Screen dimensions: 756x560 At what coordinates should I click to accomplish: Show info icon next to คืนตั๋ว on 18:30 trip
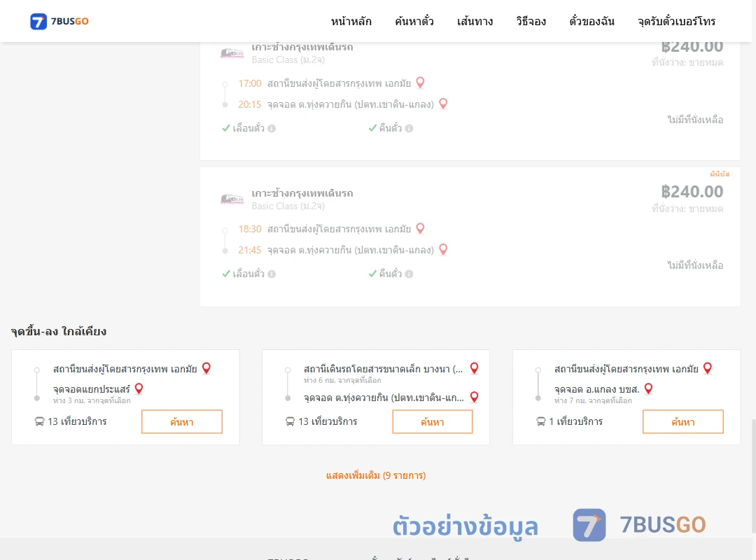click(409, 274)
